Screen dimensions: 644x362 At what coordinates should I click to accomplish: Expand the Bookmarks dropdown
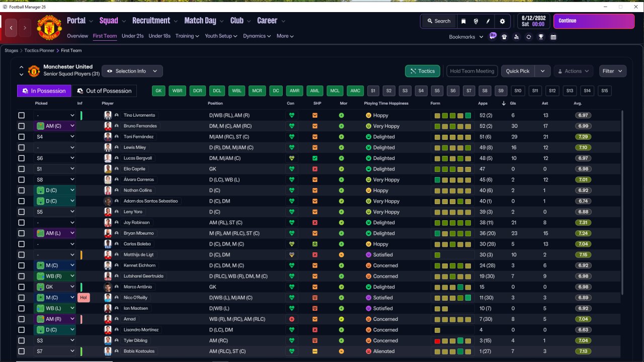click(x=466, y=37)
